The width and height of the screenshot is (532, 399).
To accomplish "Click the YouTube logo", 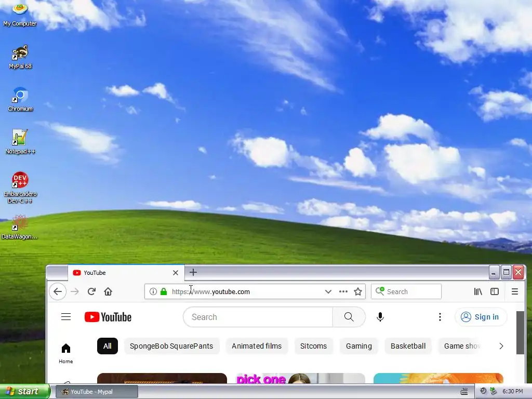I will click(x=108, y=317).
